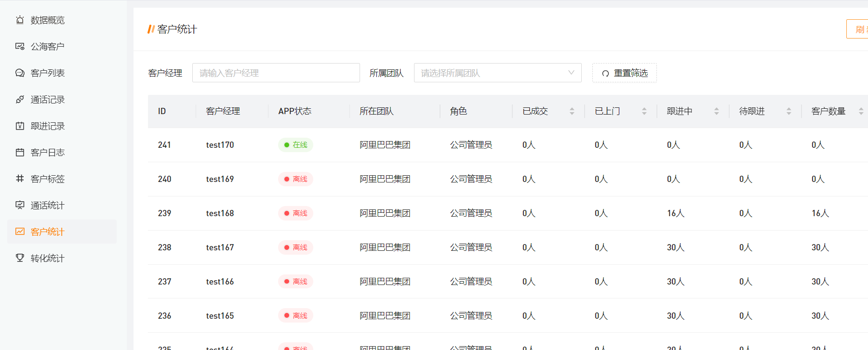Click the 客户标签 hash icon
868x350 pixels.
(20, 179)
